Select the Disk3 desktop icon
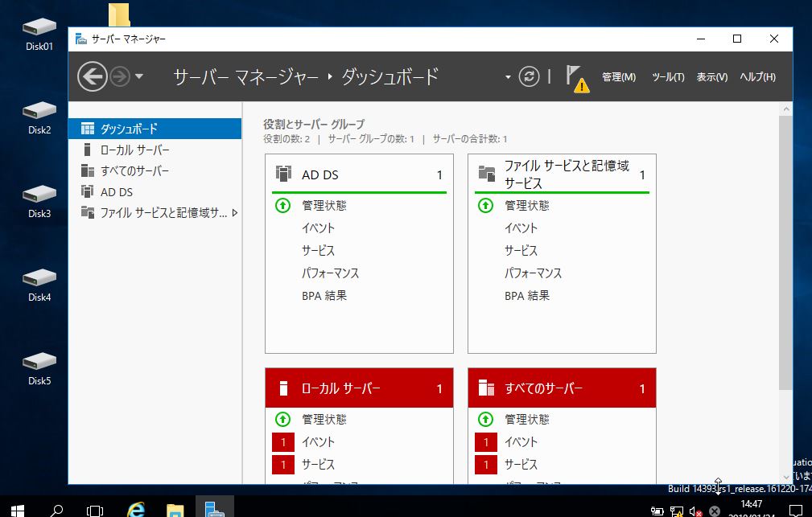 coord(39,201)
